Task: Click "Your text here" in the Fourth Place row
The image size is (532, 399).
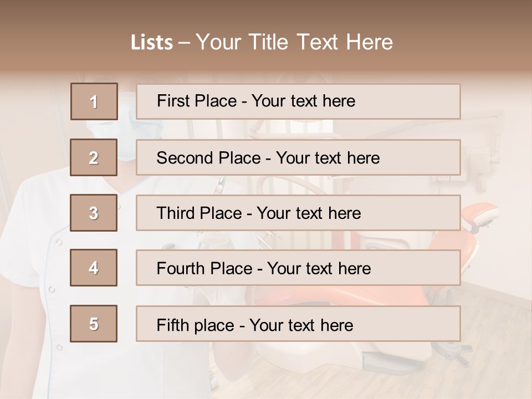Action: 319,269
